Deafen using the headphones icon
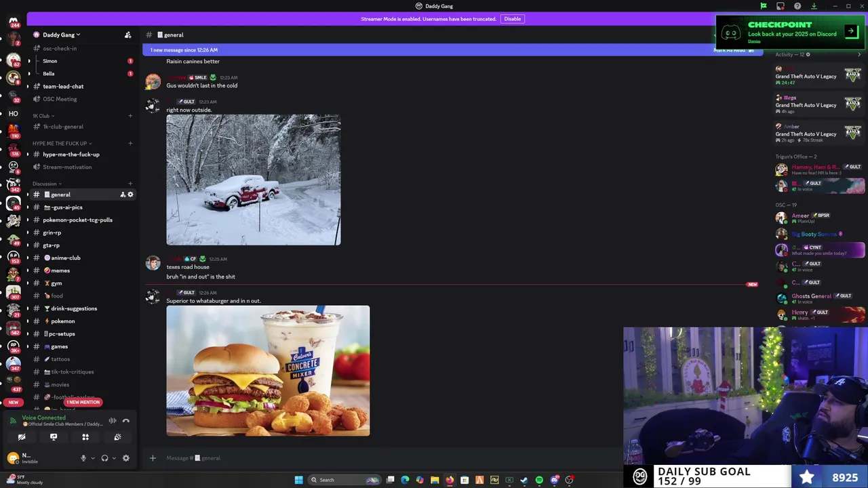 click(104, 458)
